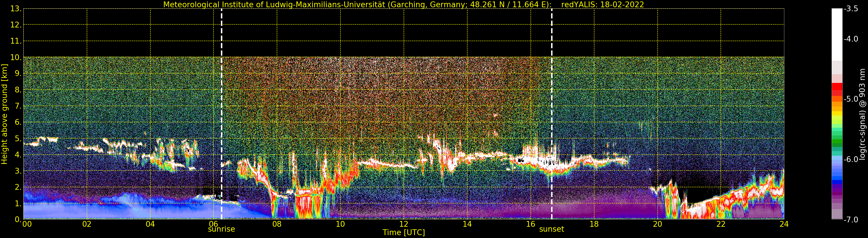The height and width of the screenshot is (238, 868).
Task: Click the '02' tick on time axis
Action: tap(87, 224)
